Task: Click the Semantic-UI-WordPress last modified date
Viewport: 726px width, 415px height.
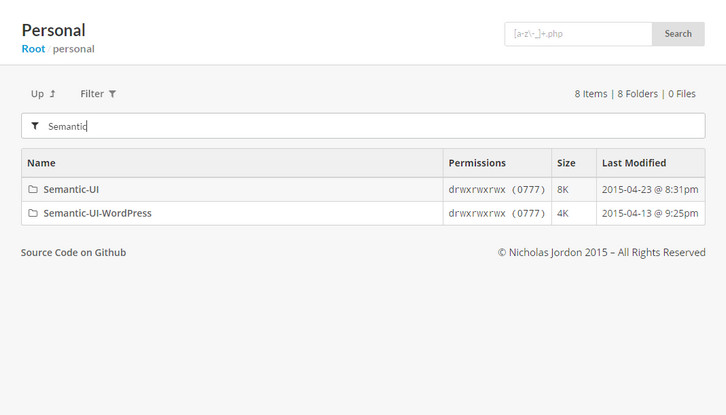Action: tap(650, 213)
